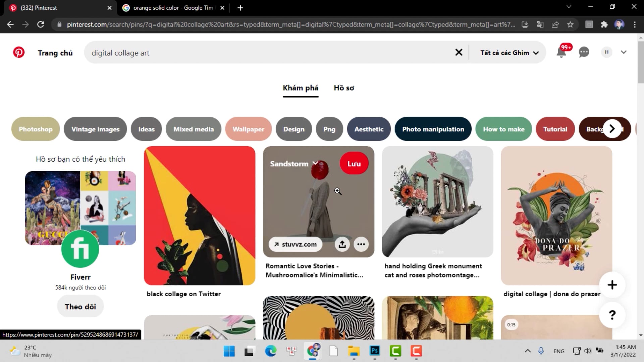Open the 'black collage on Twitter' pin image
The width and height of the screenshot is (644, 362).
click(200, 216)
